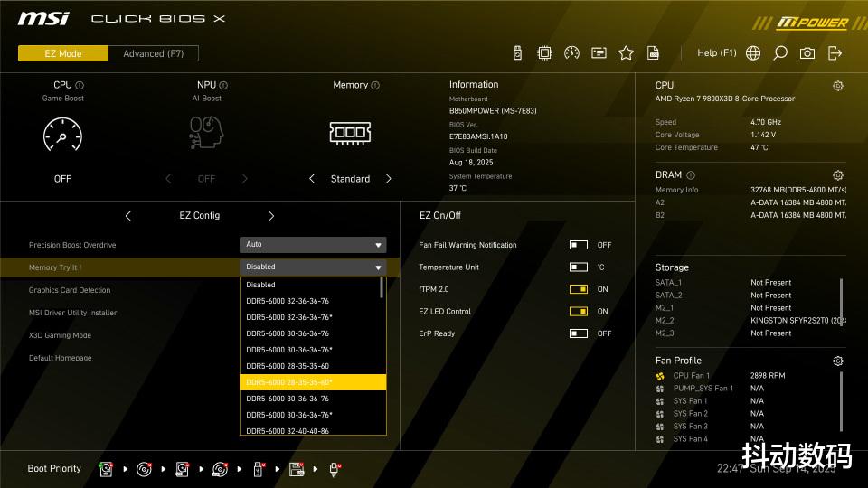Click the memory profile list scrollbar
The width and height of the screenshot is (868, 488).
tap(382, 287)
